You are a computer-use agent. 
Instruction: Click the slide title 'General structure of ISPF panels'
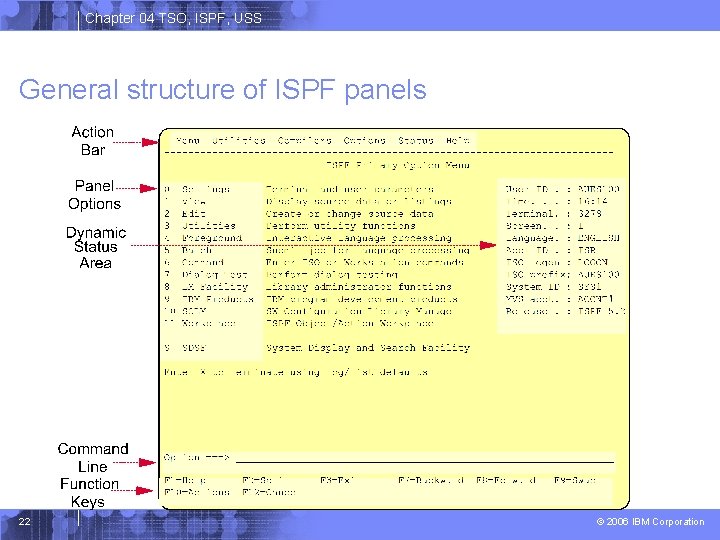pyautogui.click(x=223, y=90)
